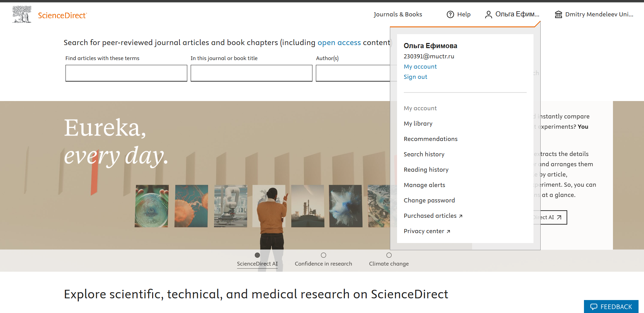Click the Privacy center external arrow icon
The image size is (644, 313).
pyautogui.click(x=449, y=231)
